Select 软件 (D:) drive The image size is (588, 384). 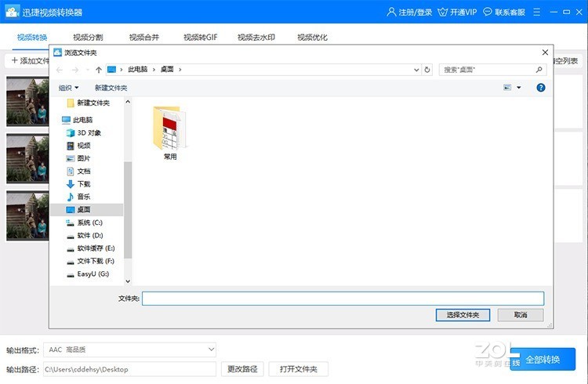tap(85, 235)
